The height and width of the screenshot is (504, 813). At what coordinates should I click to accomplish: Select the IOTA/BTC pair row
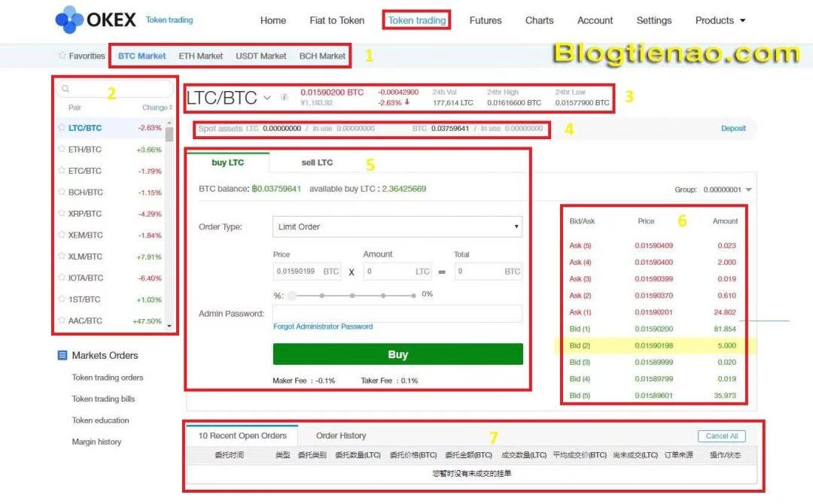110,278
